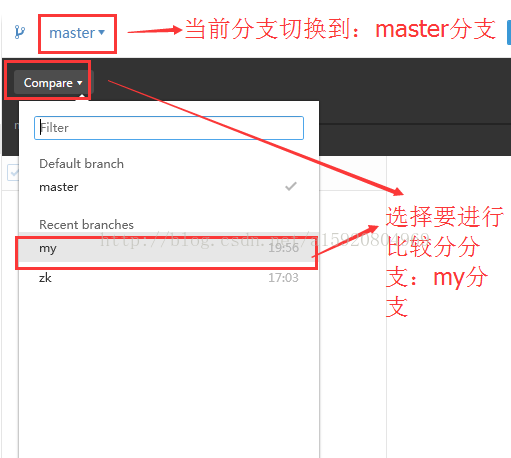Screen dimensions: 511x458
Task: Choose the my branch in Recent branches
Action: click(x=169, y=248)
